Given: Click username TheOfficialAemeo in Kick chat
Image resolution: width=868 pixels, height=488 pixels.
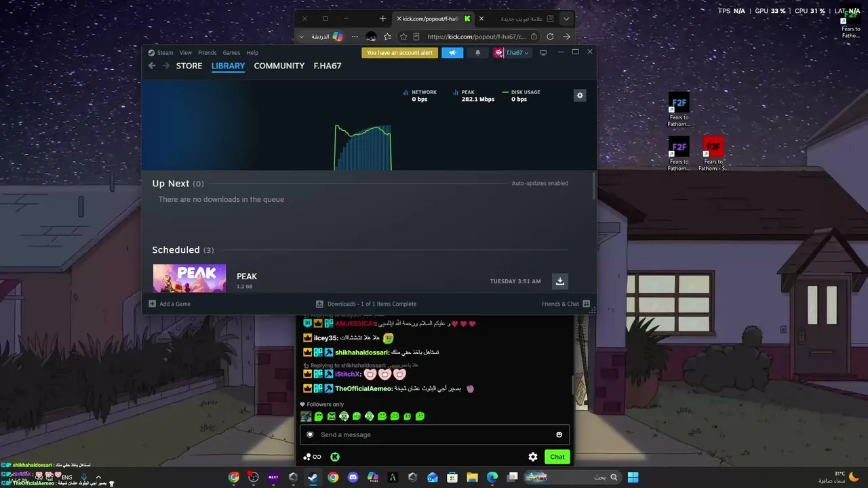Looking at the screenshot, I should point(363,389).
